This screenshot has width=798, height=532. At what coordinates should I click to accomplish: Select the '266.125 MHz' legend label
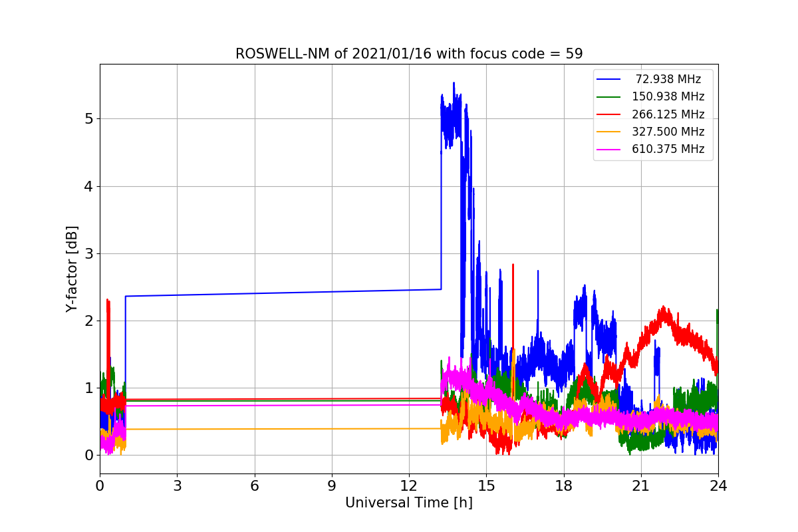(668, 114)
